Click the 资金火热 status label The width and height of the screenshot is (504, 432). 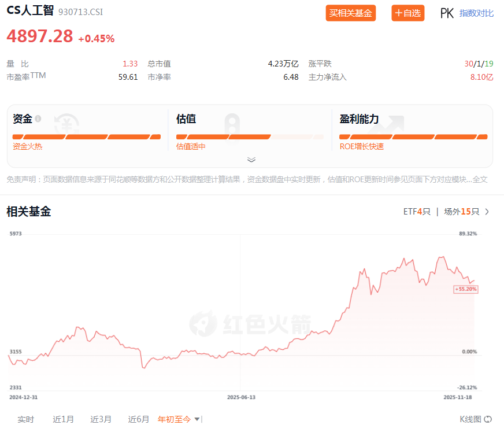click(28, 147)
